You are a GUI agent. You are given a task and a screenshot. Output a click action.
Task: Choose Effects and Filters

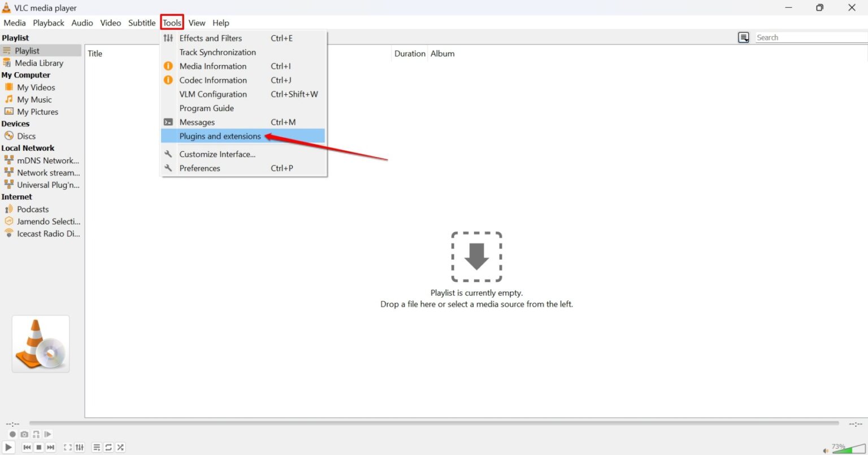(210, 38)
